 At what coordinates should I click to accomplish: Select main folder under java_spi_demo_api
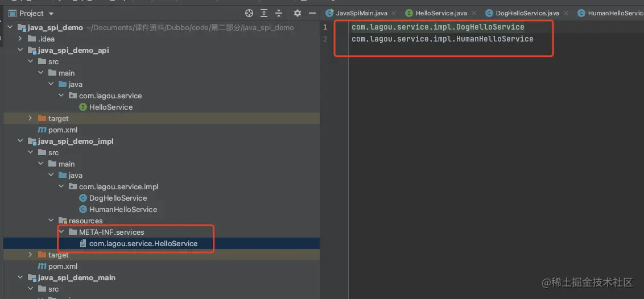(67, 73)
